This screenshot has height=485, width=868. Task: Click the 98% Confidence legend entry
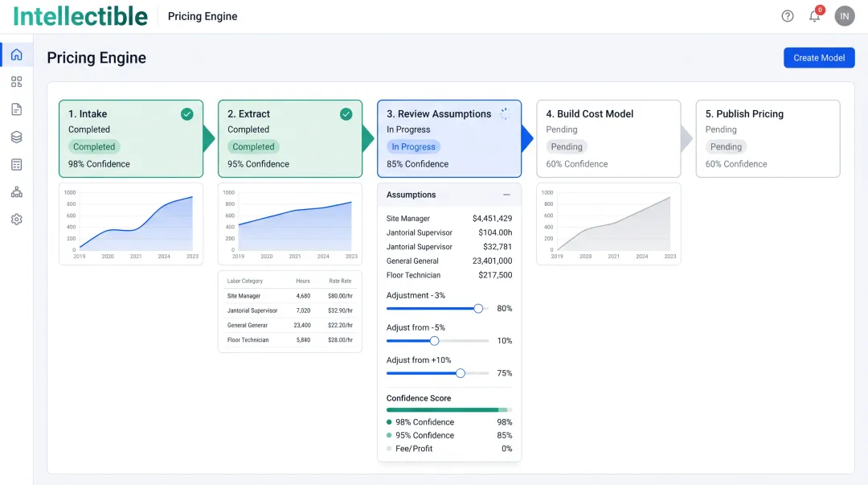(x=449, y=421)
